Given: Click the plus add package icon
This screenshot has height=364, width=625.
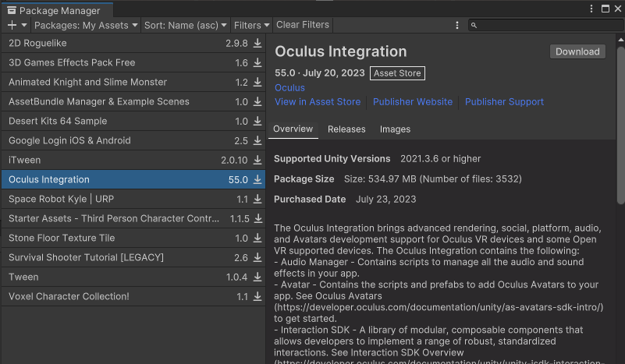Looking at the screenshot, I should pyautogui.click(x=12, y=25).
